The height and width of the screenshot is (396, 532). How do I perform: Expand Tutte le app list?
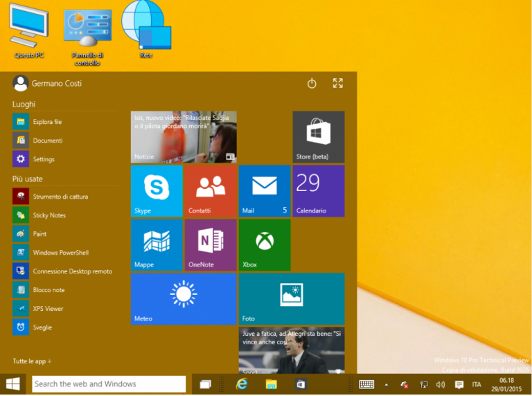[33, 361]
